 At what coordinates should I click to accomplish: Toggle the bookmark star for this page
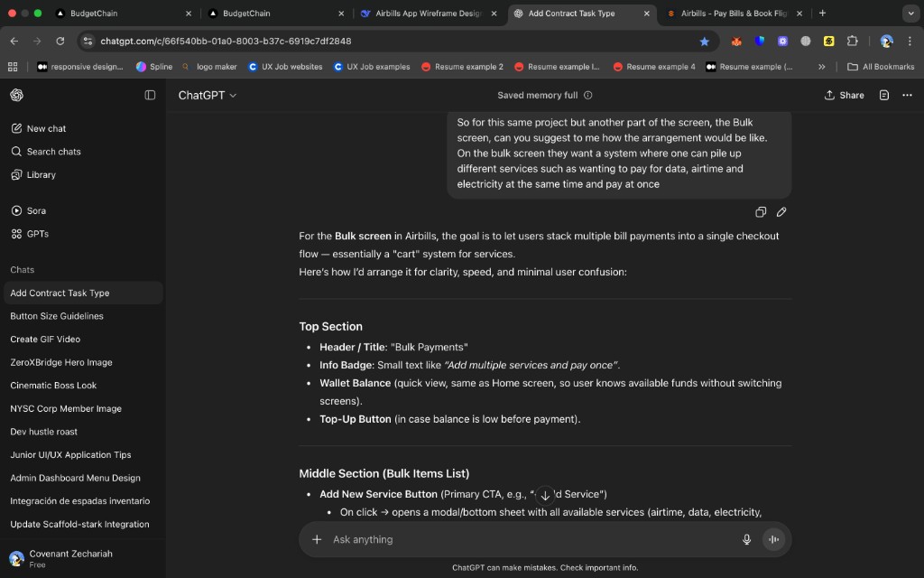(x=704, y=42)
